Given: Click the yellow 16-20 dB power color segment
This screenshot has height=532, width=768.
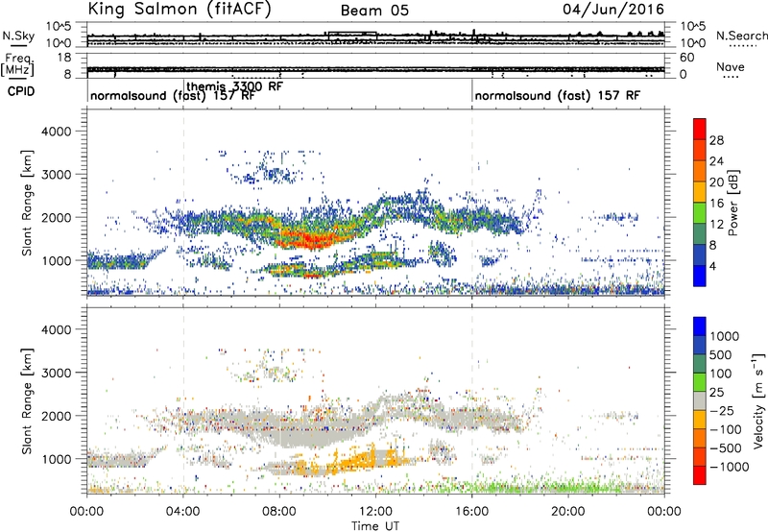Looking at the screenshot, I should coord(700,191).
